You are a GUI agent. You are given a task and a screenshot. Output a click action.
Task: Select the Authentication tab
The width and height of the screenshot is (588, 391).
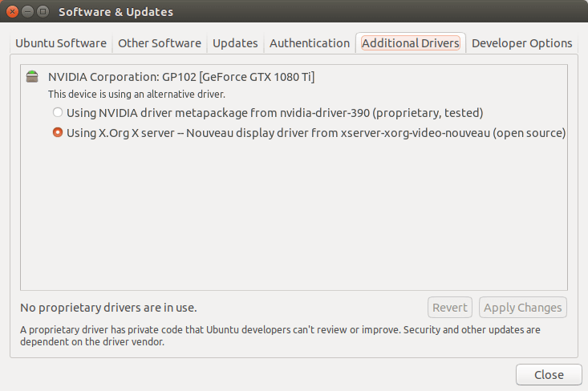click(310, 43)
